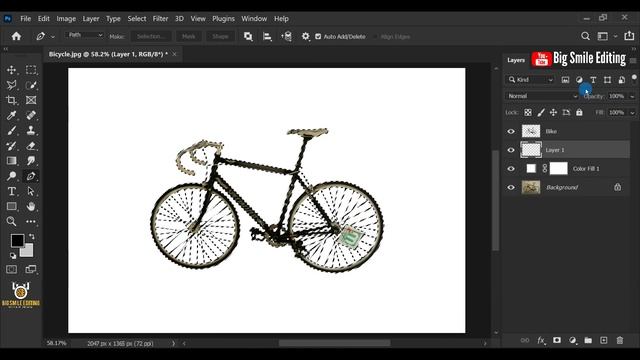Open path alignment options
Viewport: 640px width, 360px height.
click(267, 36)
